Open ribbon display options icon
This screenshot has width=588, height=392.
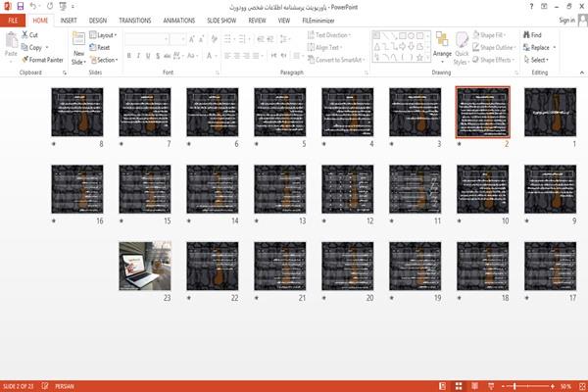point(544,7)
